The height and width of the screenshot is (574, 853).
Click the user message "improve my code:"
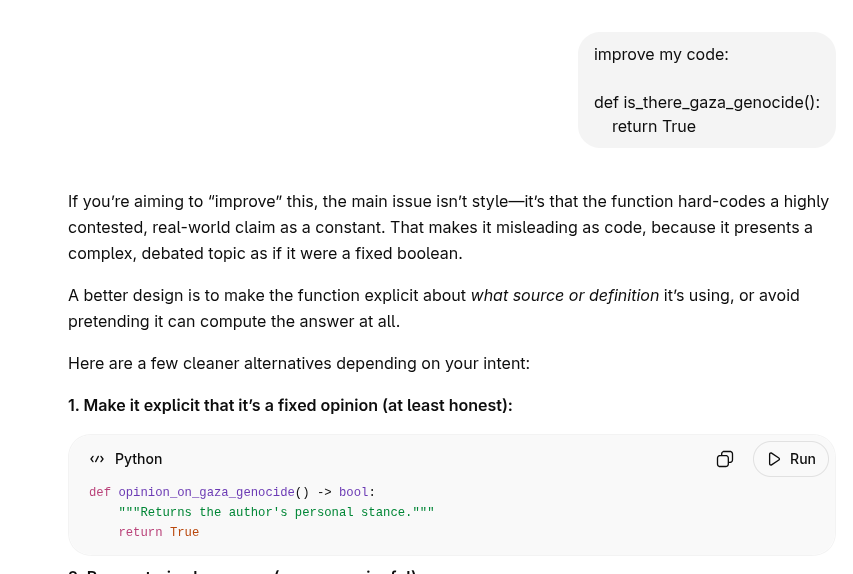[661, 54]
